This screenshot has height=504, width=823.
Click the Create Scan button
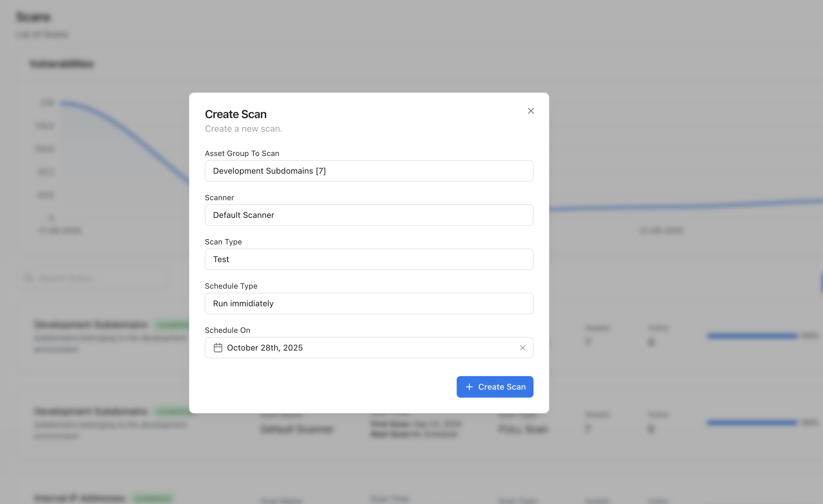[495, 387]
